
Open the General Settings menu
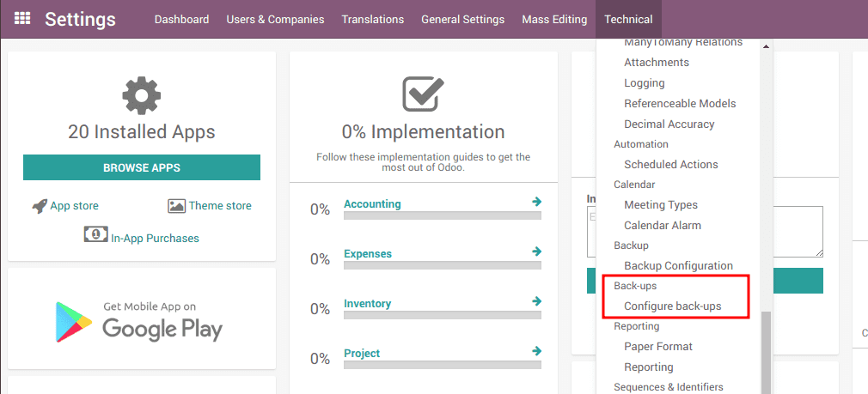462,19
